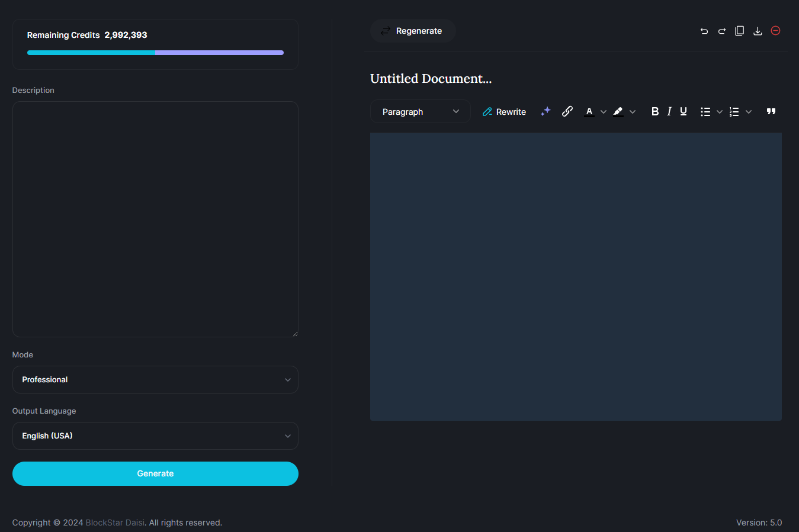
Task: Toggle italic formatting
Action: tap(669, 111)
